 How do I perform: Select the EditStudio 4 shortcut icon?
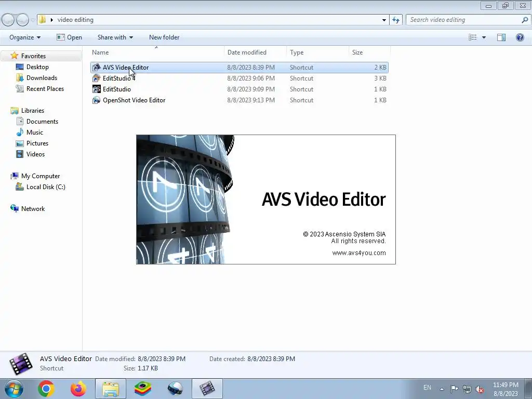pos(96,78)
